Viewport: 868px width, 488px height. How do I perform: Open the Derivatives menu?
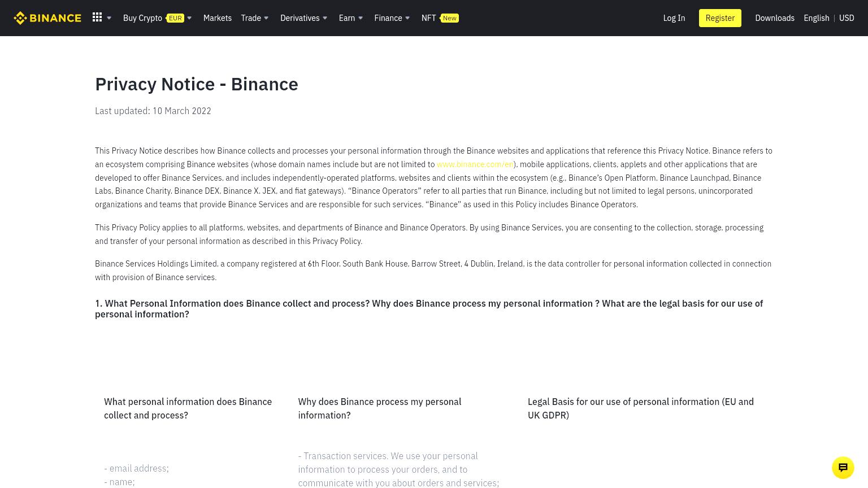[x=300, y=18]
